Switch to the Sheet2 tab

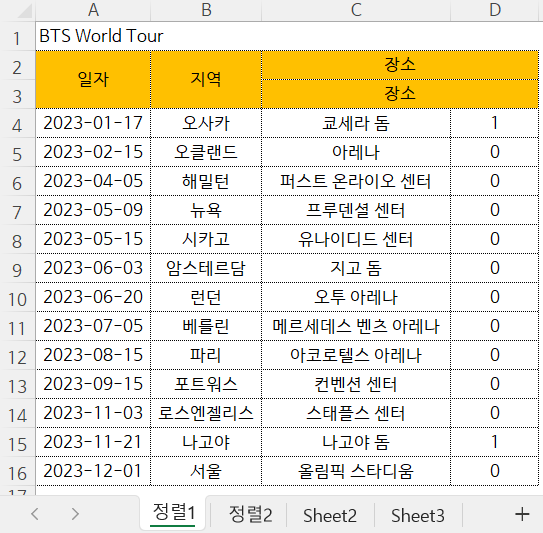click(330, 515)
